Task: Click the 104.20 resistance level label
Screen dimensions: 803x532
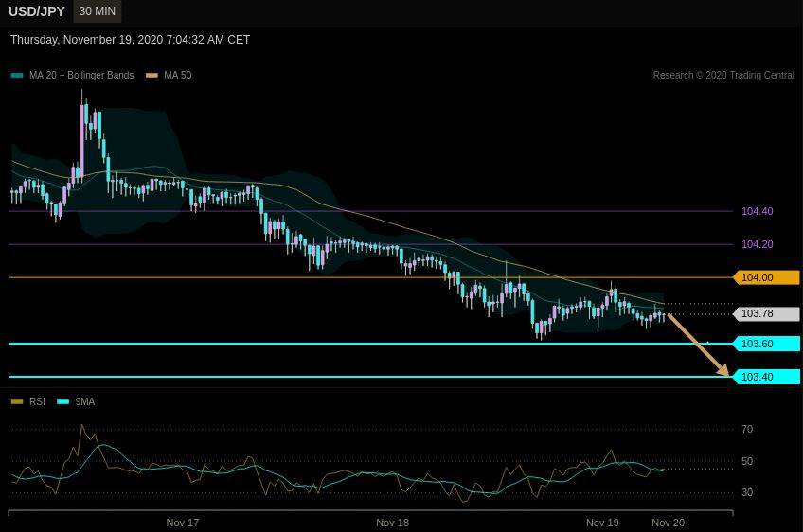Action: pyautogui.click(x=757, y=245)
